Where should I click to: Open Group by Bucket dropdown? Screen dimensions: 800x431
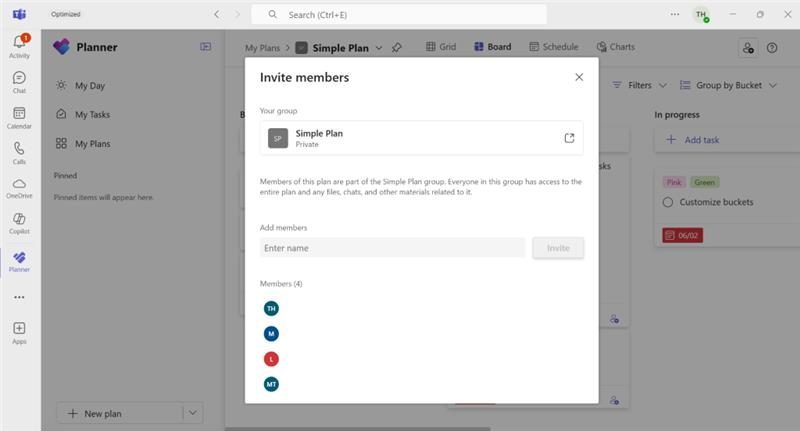pos(729,85)
